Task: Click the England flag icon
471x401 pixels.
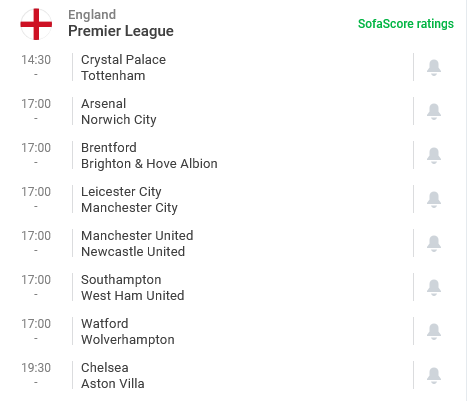Action: [x=36, y=24]
